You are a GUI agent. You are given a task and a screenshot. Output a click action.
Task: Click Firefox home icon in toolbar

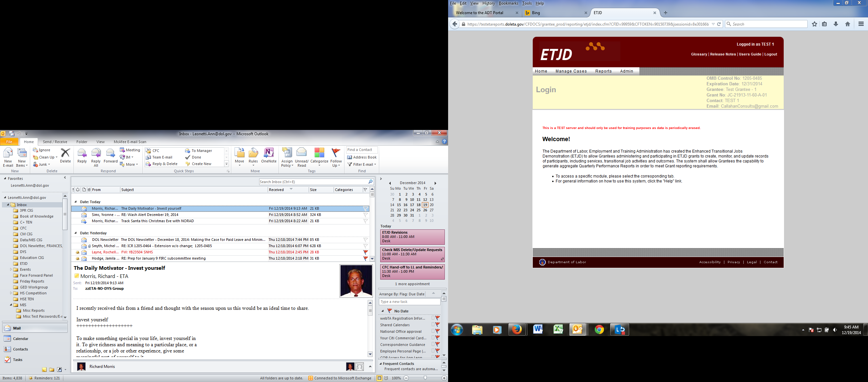tap(847, 24)
